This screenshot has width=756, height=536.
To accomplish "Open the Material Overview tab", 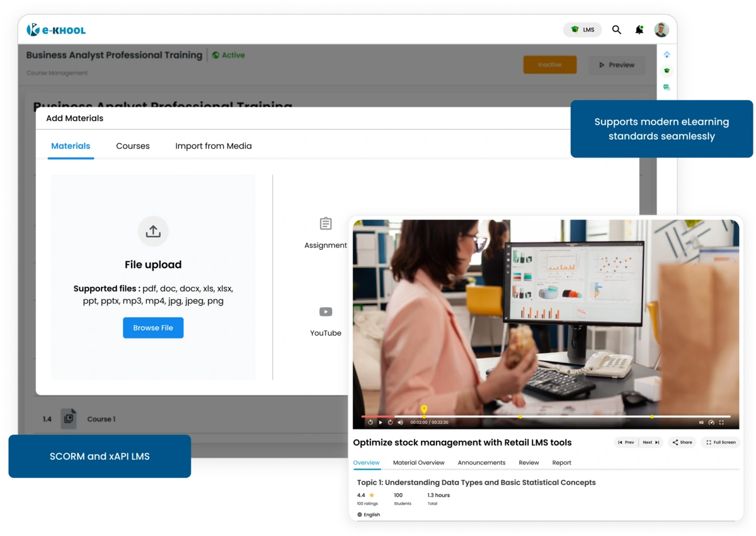I will tap(418, 462).
